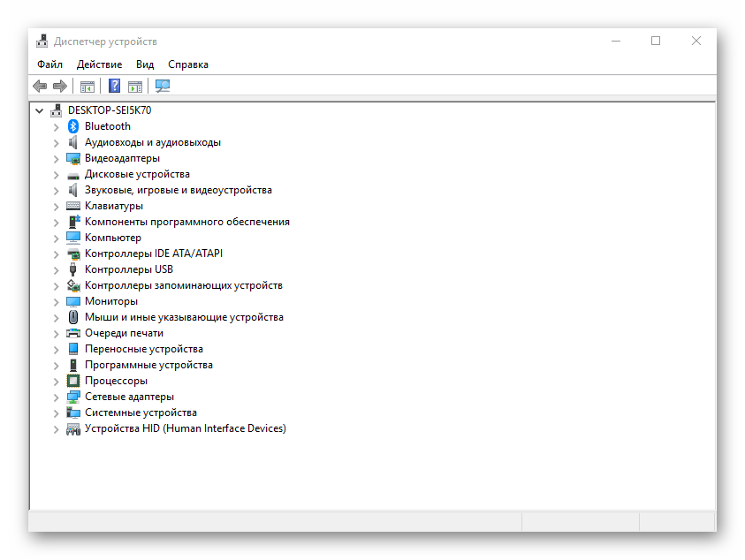
Task: Click the Процессоры chip icon
Action: point(73,381)
